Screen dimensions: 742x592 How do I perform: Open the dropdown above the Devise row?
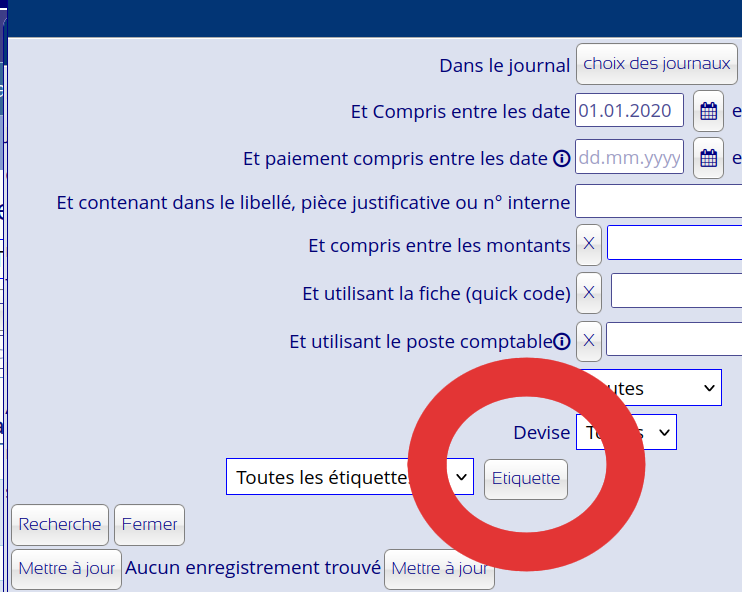[x=650, y=387]
